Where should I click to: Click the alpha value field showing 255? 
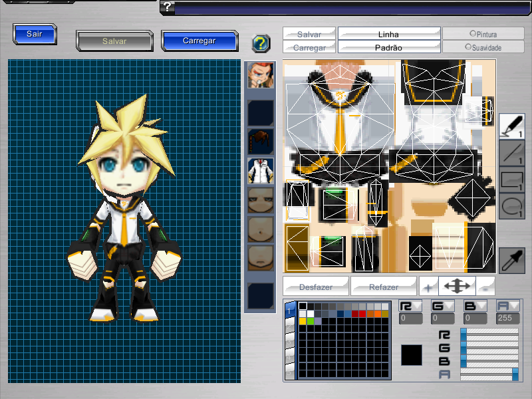click(x=508, y=319)
